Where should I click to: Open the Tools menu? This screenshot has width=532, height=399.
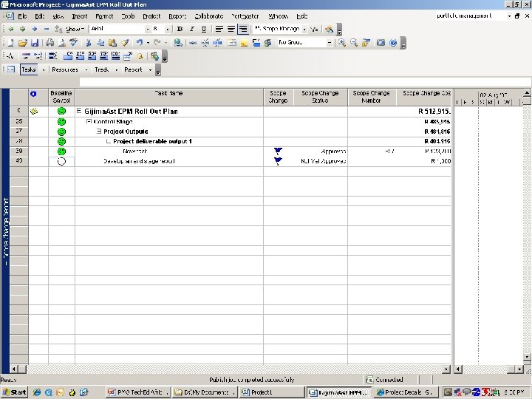point(128,16)
